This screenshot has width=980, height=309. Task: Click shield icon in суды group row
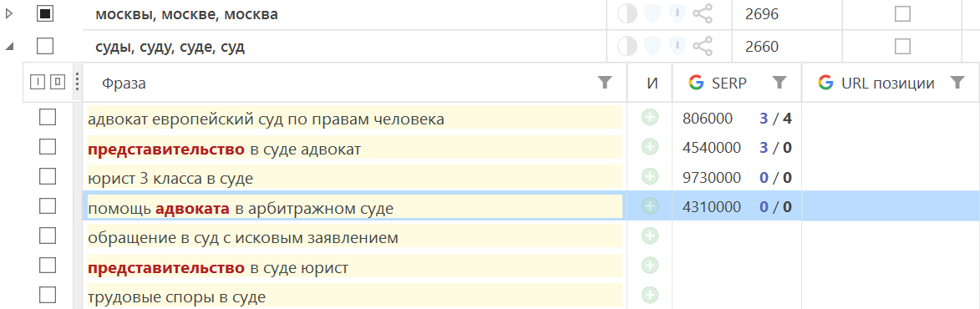tap(652, 46)
